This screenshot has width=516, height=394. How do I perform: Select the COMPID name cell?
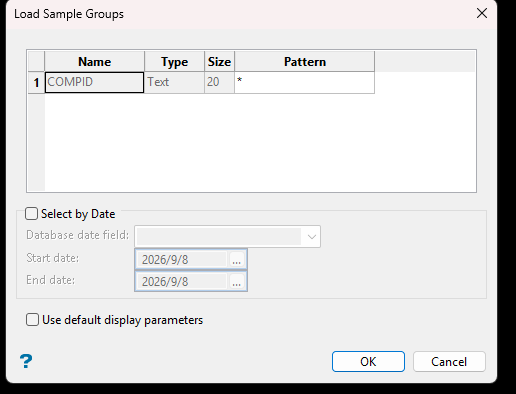tap(94, 82)
